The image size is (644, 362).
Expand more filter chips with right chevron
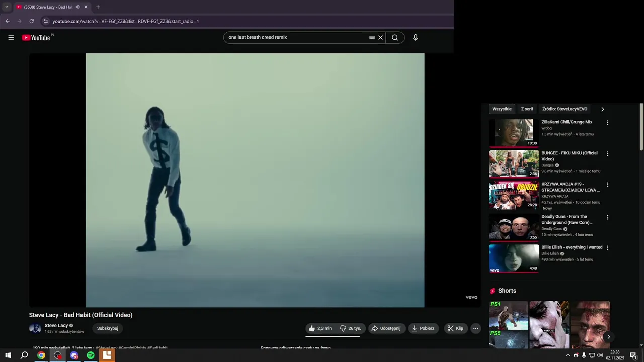pos(603,109)
